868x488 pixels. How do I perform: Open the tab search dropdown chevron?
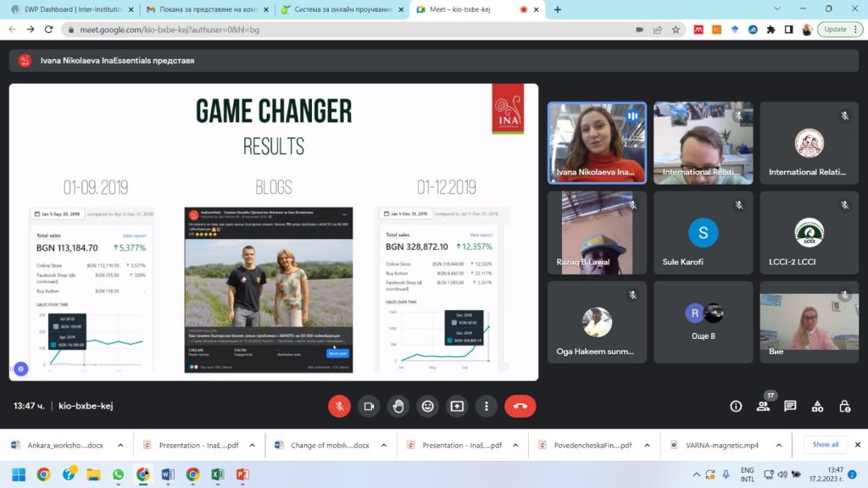(x=777, y=8)
